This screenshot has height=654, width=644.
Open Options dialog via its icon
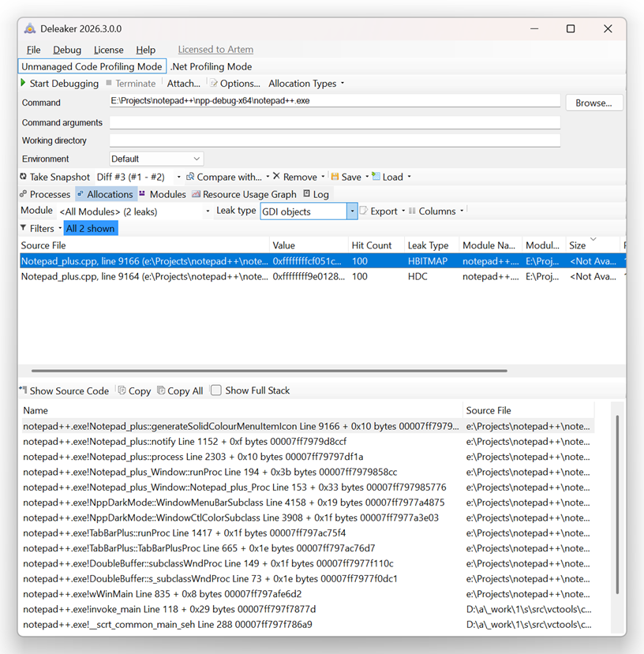[x=214, y=83]
